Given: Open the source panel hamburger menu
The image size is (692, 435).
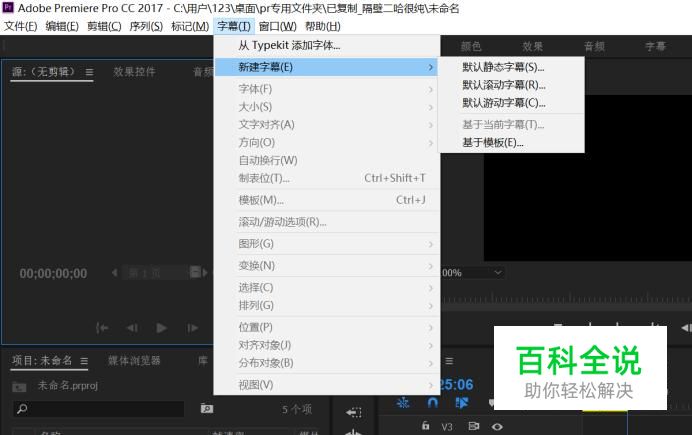Looking at the screenshot, I should [x=89, y=72].
